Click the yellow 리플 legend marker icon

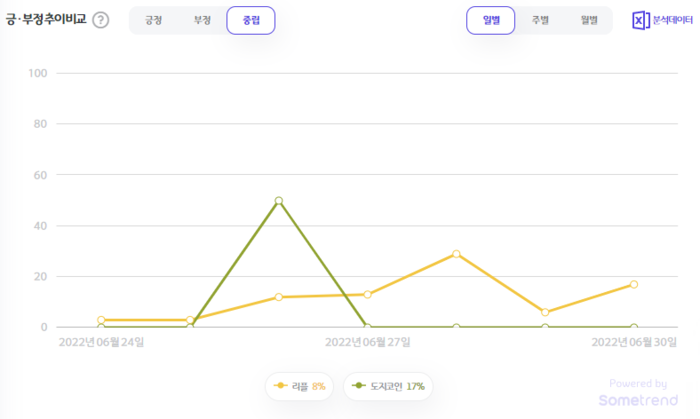pyautogui.click(x=281, y=386)
